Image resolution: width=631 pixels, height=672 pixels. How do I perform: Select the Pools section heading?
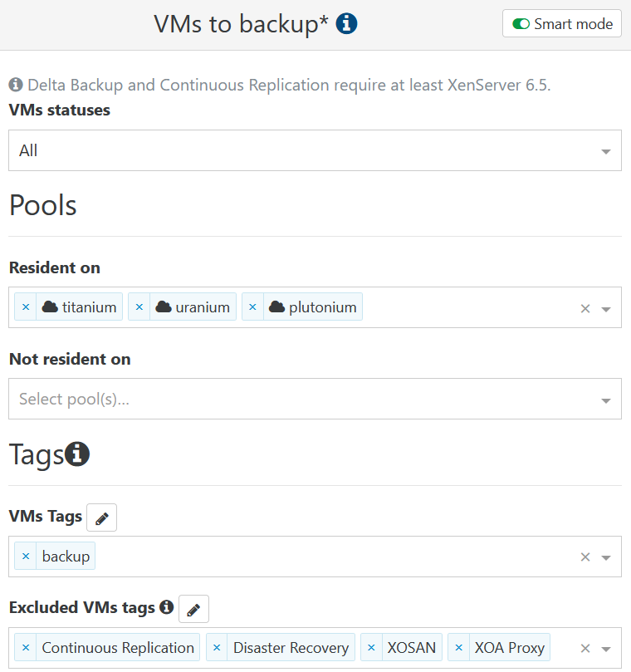[x=42, y=204]
